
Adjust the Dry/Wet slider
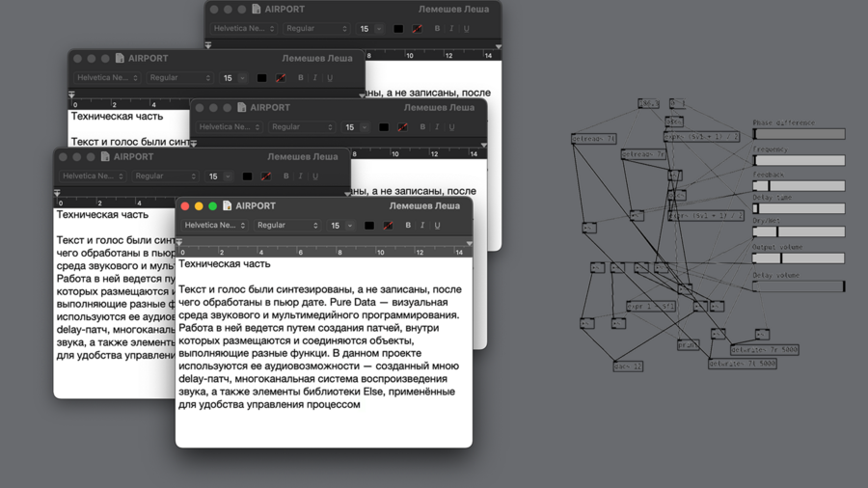point(799,231)
